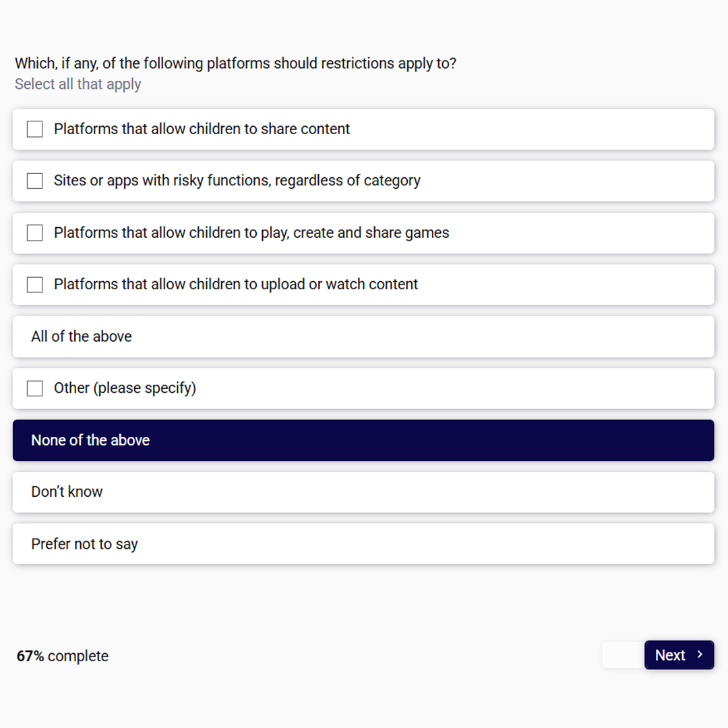
Task: Choose the 'Don't know' answer
Action: (363, 492)
